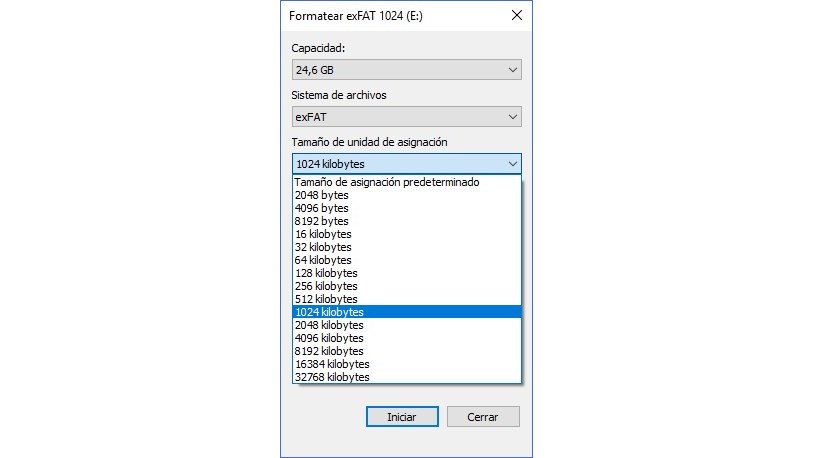Collapse the allocation unit size dropdown
814x458 pixels.
[406, 164]
